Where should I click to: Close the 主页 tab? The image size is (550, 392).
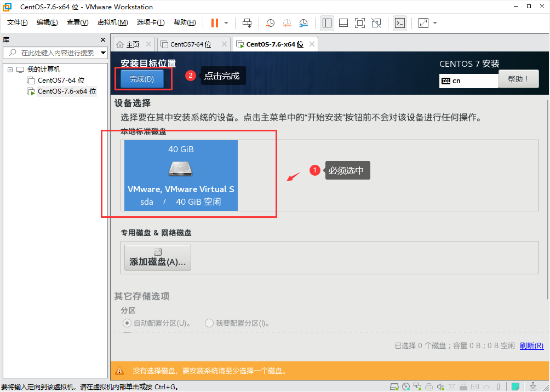coord(148,44)
